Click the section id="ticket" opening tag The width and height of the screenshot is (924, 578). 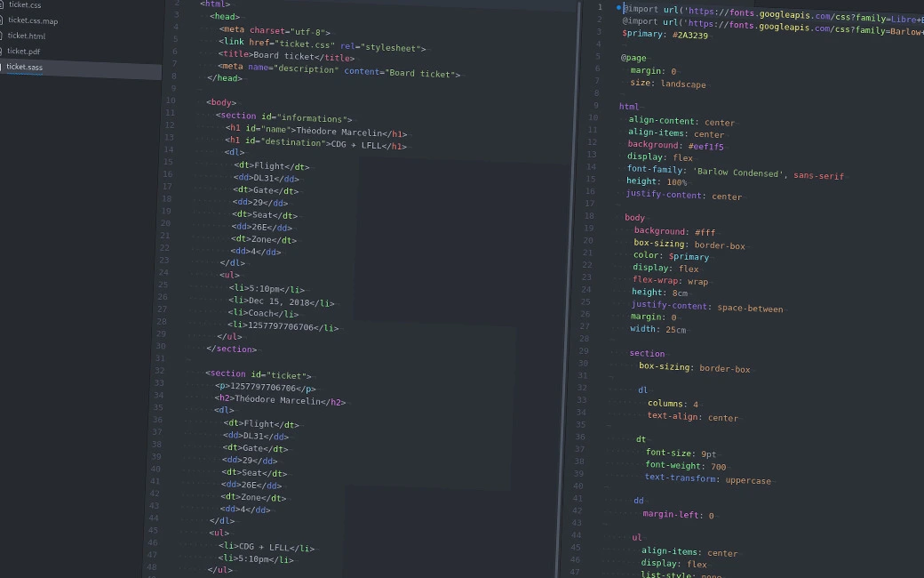pos(259,375)
